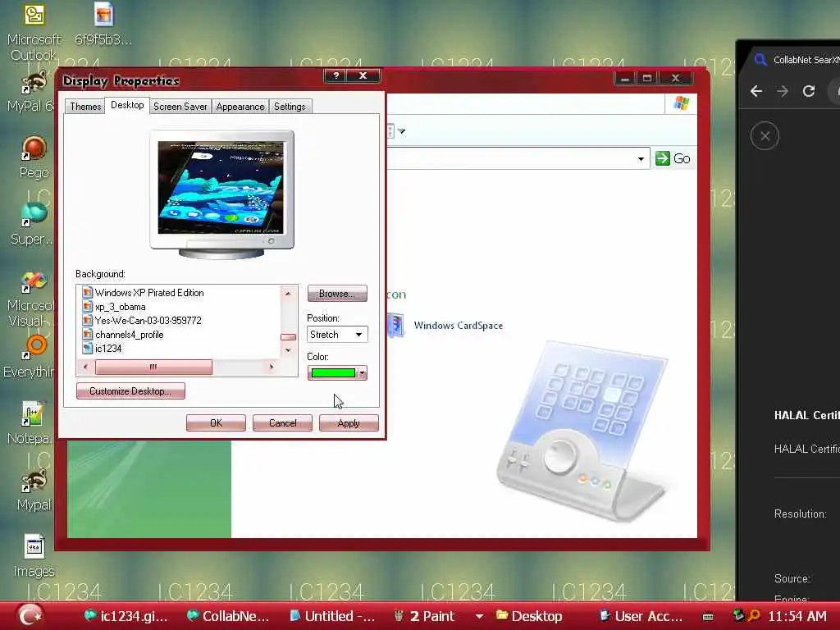Open the 2 Paint taskbar group
The image size is (840, 630).
424,616
